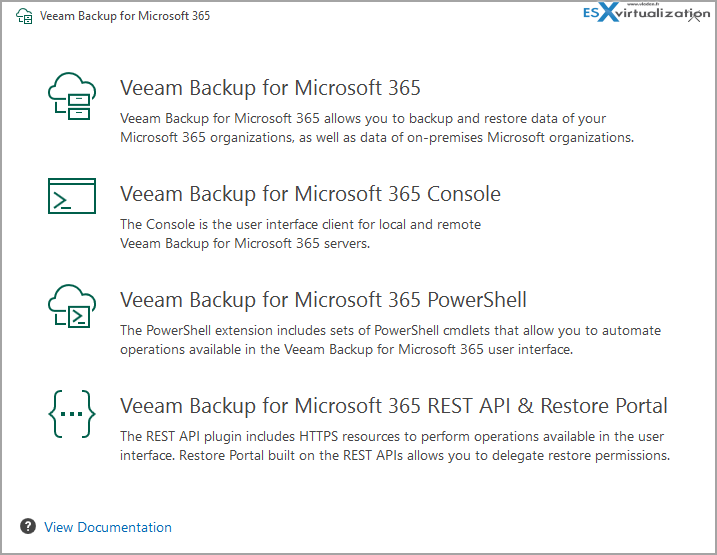Select REST API & Restore Portal option
Screen dimensions: 717x555
pos(394,406)
